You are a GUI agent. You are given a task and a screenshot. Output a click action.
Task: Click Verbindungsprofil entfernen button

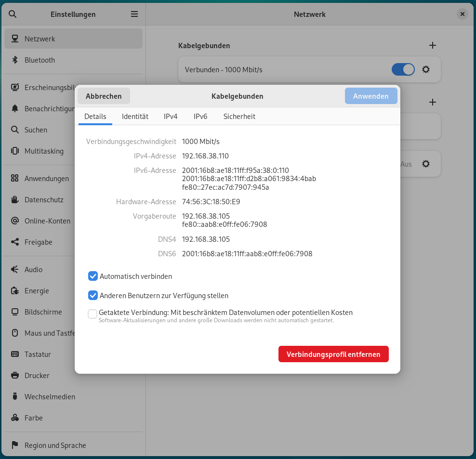[333, 354]
